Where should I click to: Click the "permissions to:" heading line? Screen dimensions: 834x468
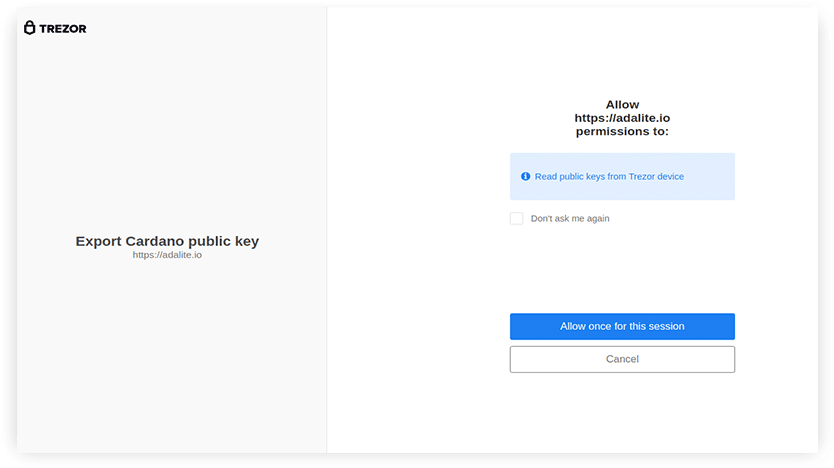622,131
